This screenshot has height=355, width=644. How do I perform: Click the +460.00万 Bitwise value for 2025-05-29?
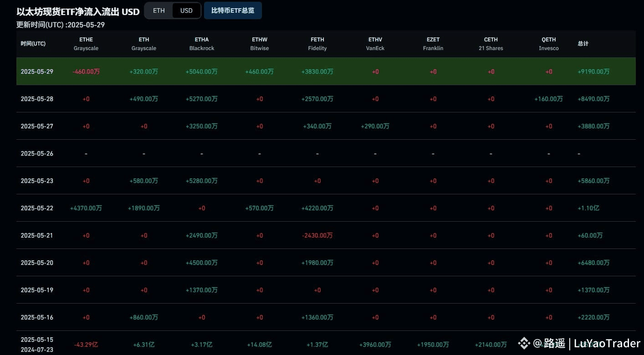point(260,71)
